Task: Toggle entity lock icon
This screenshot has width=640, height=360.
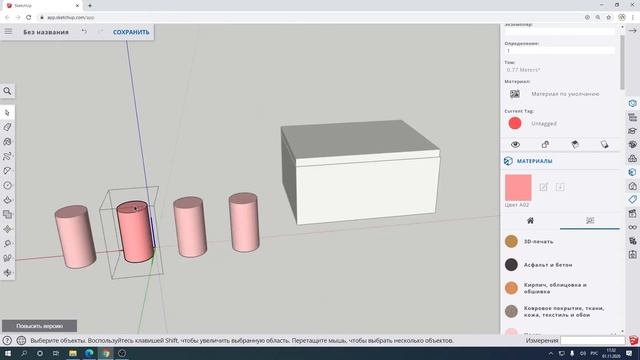Action: click(x=545, y=144)
